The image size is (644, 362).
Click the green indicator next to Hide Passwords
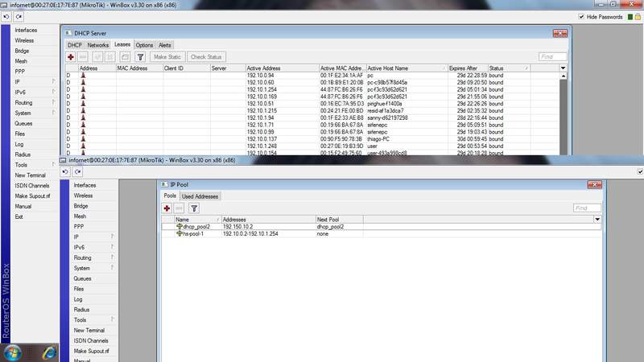point(630,17)
